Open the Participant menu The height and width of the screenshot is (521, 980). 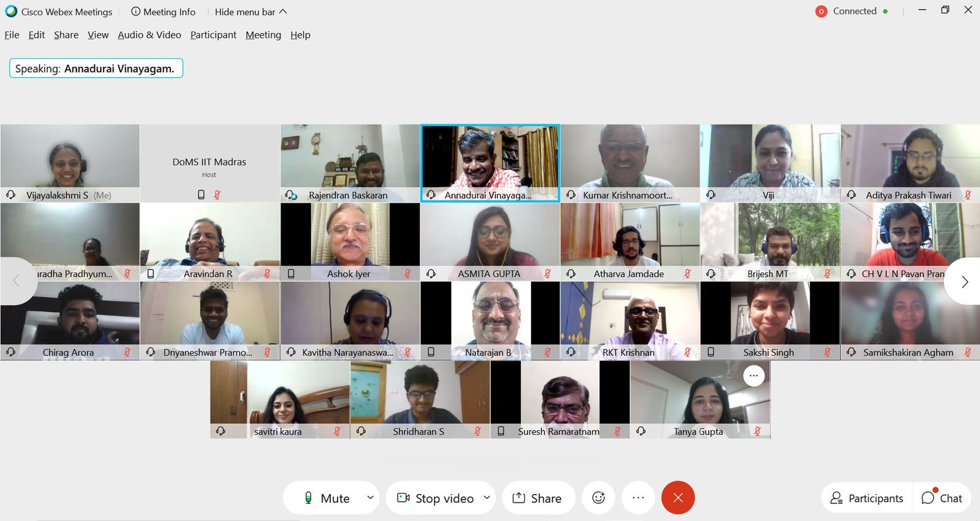click(213, 35)
